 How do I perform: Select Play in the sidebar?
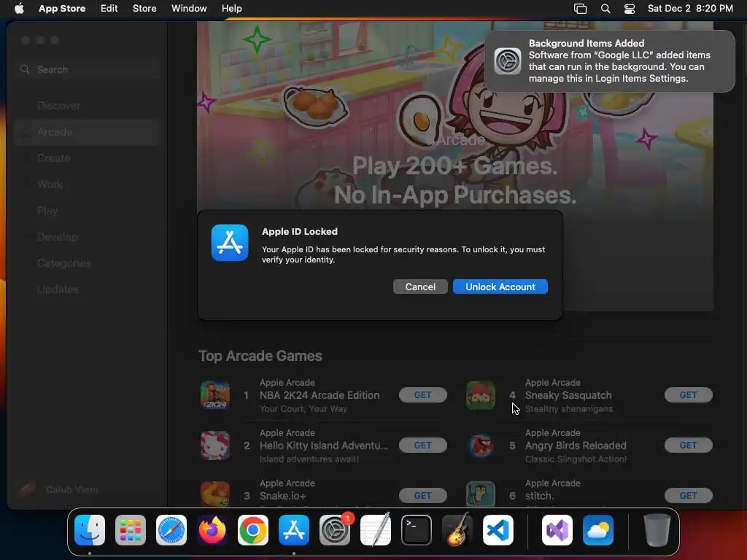coord(87,211)
